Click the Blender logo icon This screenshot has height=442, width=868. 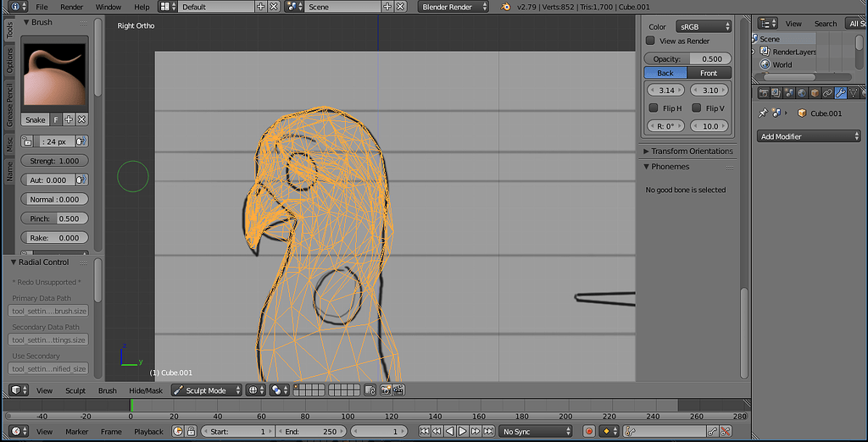pos(506,7)
